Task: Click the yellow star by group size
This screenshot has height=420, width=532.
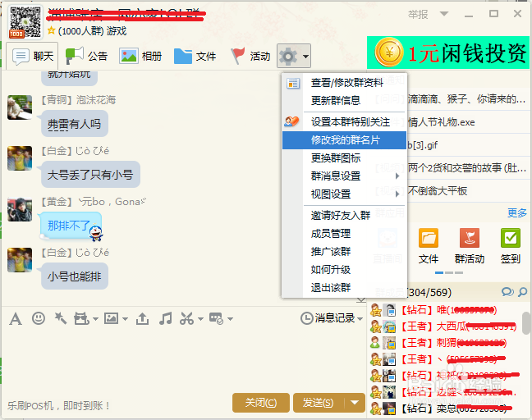Action: tap(51, 30)
